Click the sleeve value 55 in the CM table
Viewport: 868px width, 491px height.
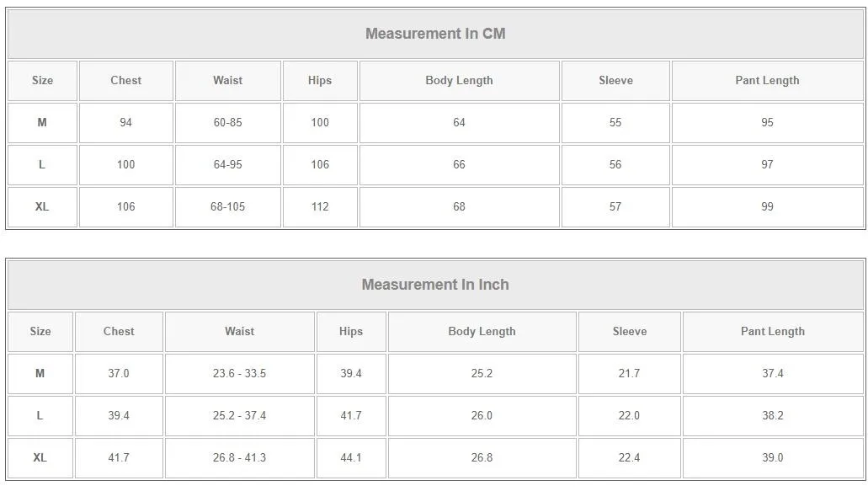(615, 123)
